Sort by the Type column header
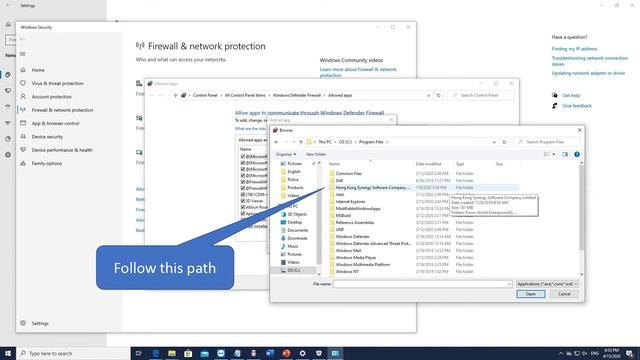The width and height of the screenshot is (640, 360). coord(460,164)
